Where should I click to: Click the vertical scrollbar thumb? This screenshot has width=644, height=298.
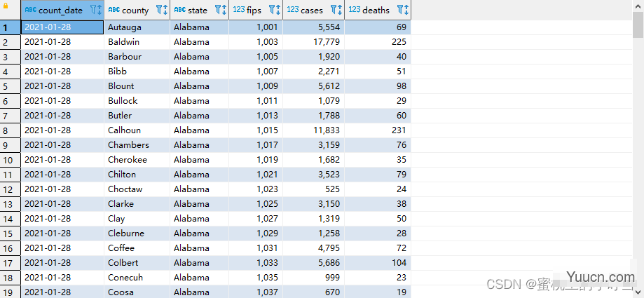(638, 24)
